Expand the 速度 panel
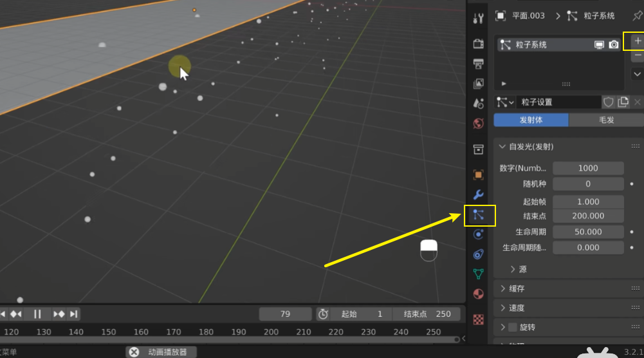Screen dimensions: 644x358 502,308
